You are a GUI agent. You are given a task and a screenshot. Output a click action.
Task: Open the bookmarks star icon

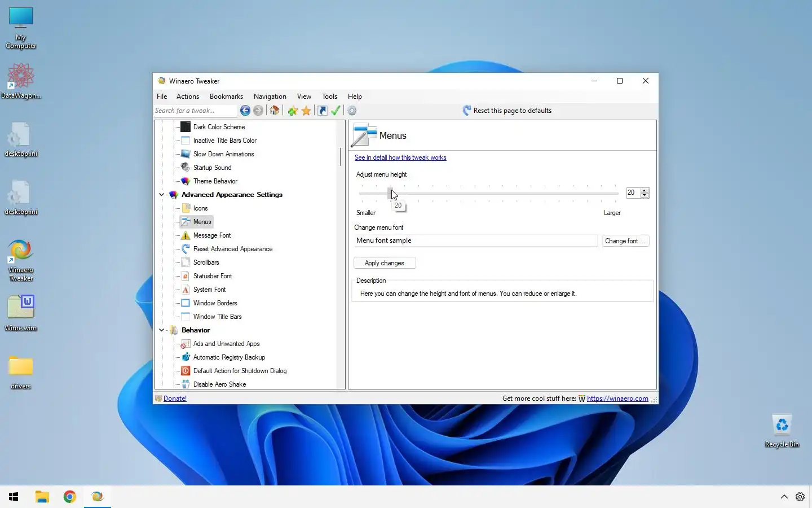[x=306, y=111]
